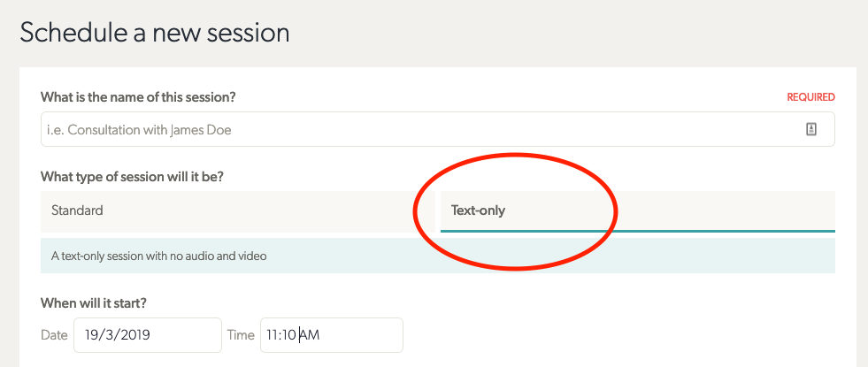
Task: Select the year 2019 in the date field
Action: (135, 335)
